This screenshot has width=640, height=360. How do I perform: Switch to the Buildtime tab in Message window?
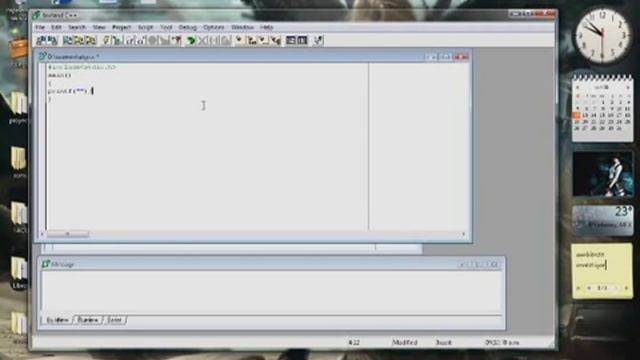[58, 320]
